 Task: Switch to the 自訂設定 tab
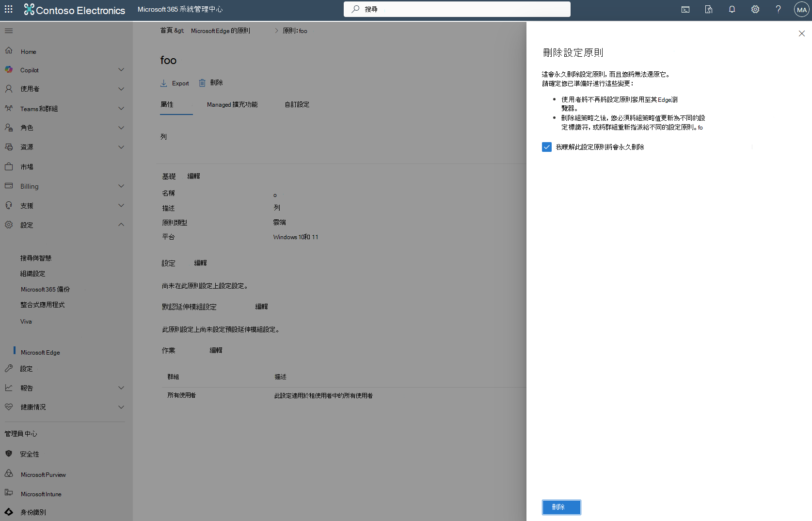coord(297,104)
